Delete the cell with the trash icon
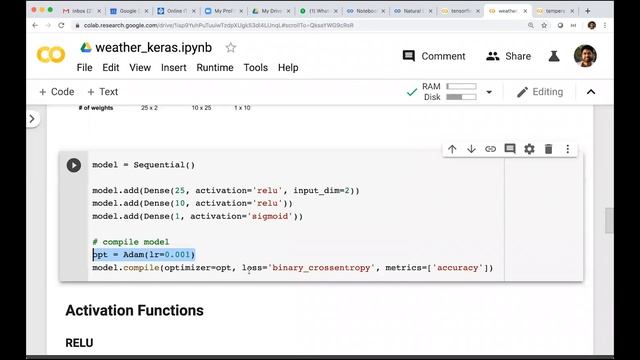 point(548,149)
